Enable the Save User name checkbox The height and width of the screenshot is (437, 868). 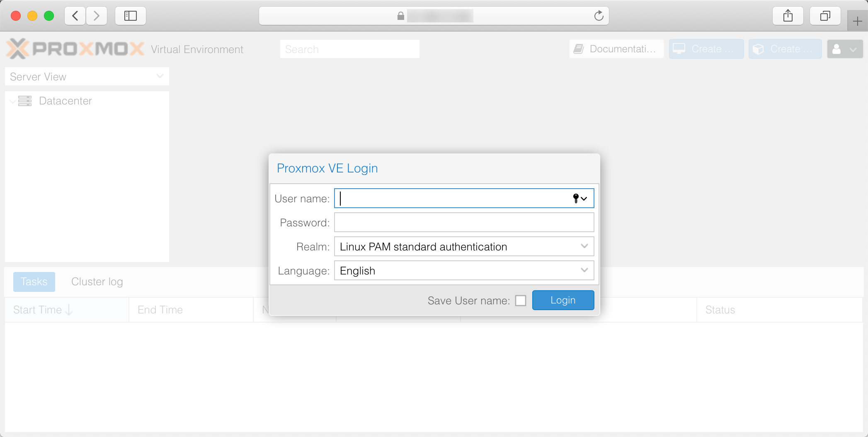click(x=521, y=301)
